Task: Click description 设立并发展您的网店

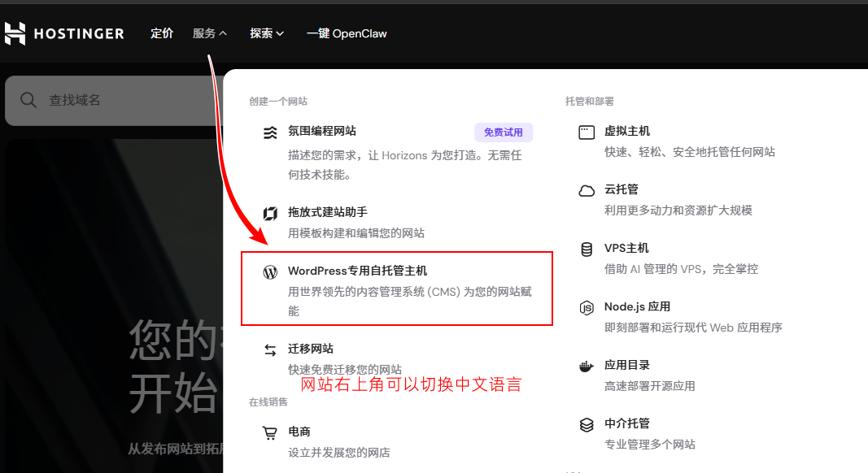Action: tap(338, 453)
